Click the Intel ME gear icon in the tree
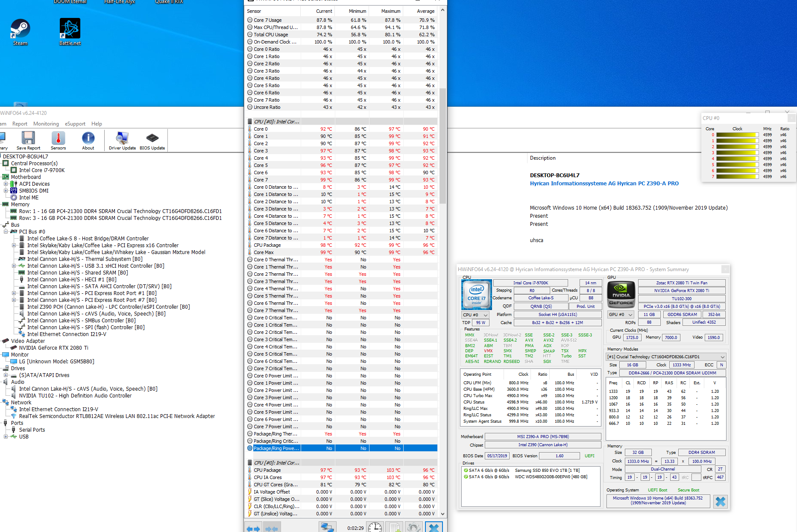797x532 pixels. tap(14, 198)
